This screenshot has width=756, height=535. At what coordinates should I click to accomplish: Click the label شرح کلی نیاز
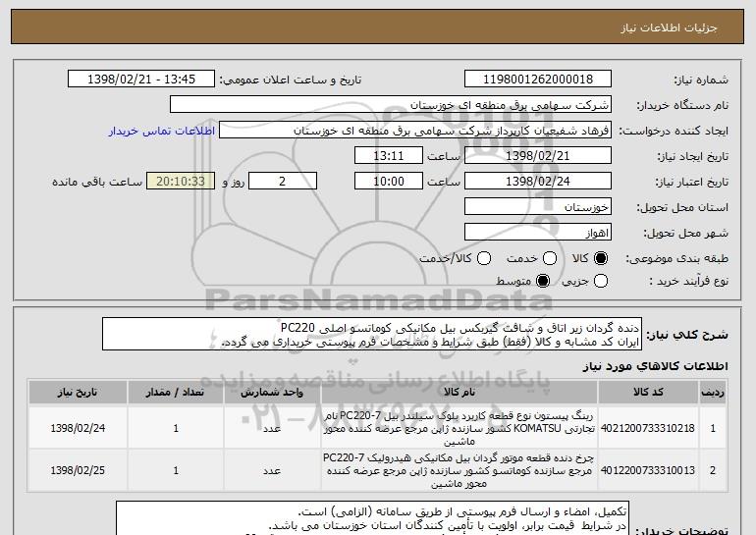point(687,335)
